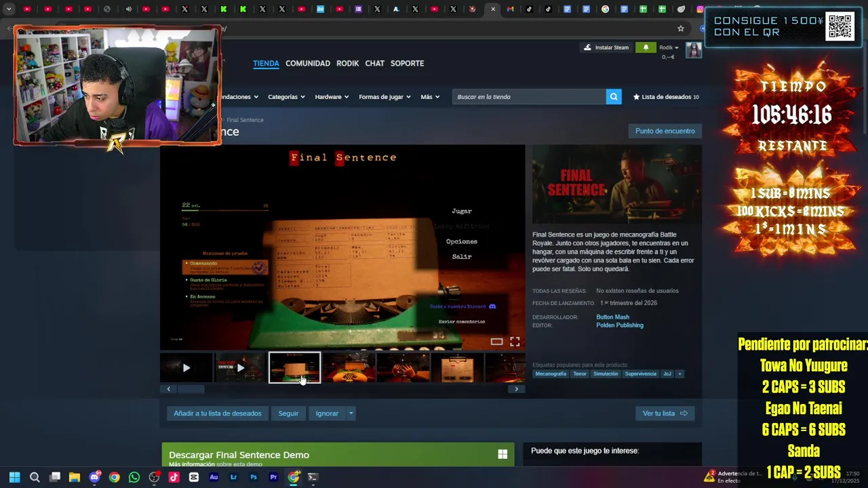
Task: Select the Terror tag
Action: 580,373
